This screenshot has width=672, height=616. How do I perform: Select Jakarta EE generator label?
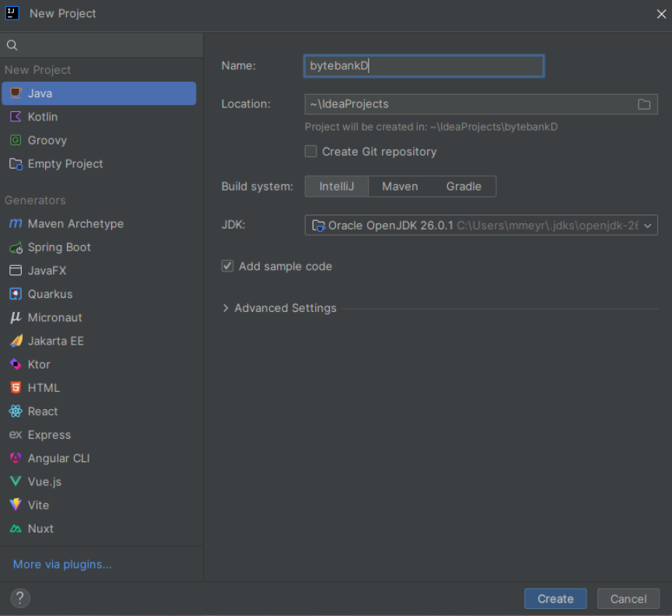pos(56,341)
